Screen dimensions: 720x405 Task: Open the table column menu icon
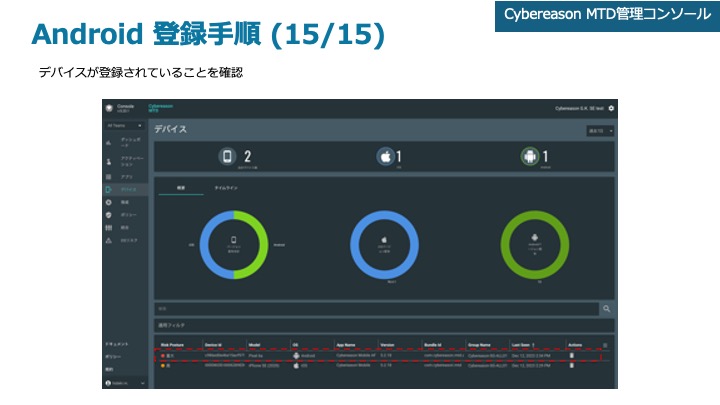(605, 345)
